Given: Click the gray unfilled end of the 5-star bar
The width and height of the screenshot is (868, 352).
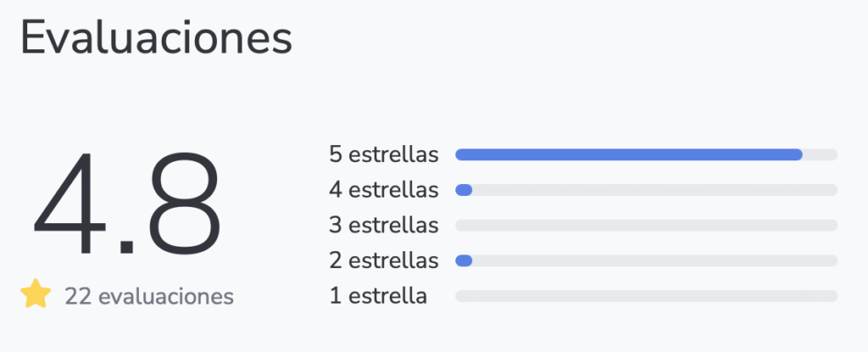Looking at the screenshot, I should point(821,154).
